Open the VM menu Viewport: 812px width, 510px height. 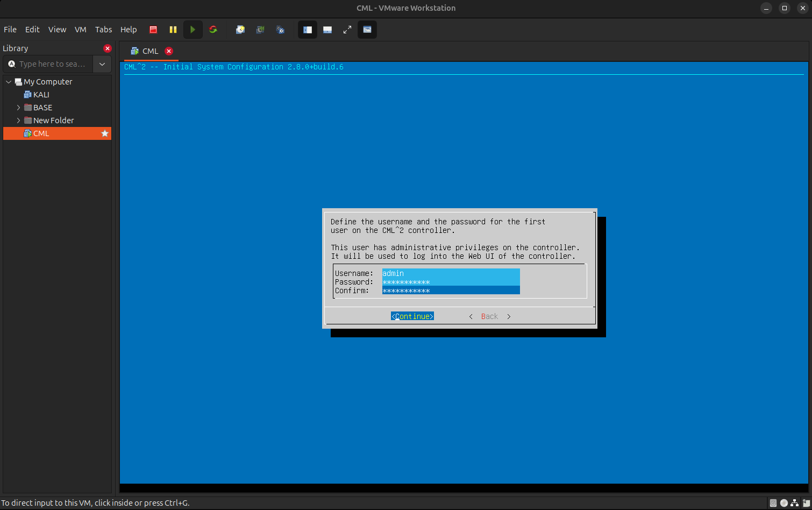[x=80, y=30]
